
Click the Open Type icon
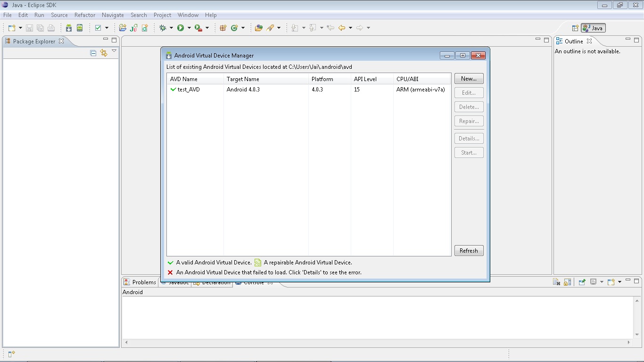pos(258,28)
